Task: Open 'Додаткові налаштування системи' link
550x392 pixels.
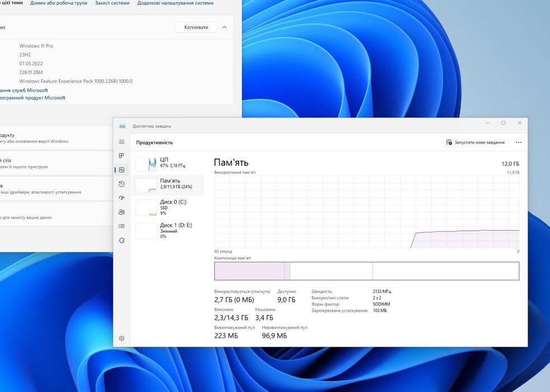Action: pos(175,3)
